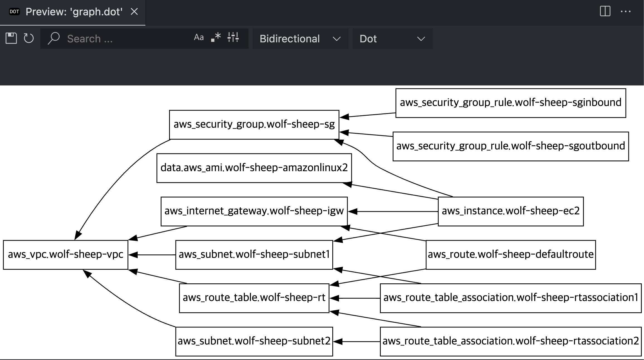Click the aws_instance.wolf-sheep-ec2 node
The height and width of the screenshot is (360, 644).
(x=511, y=211)
